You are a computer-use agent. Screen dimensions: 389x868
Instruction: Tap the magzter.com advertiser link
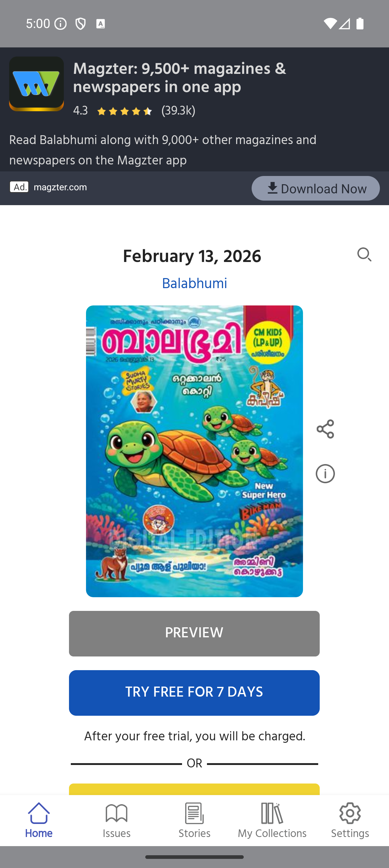[60, 187]
